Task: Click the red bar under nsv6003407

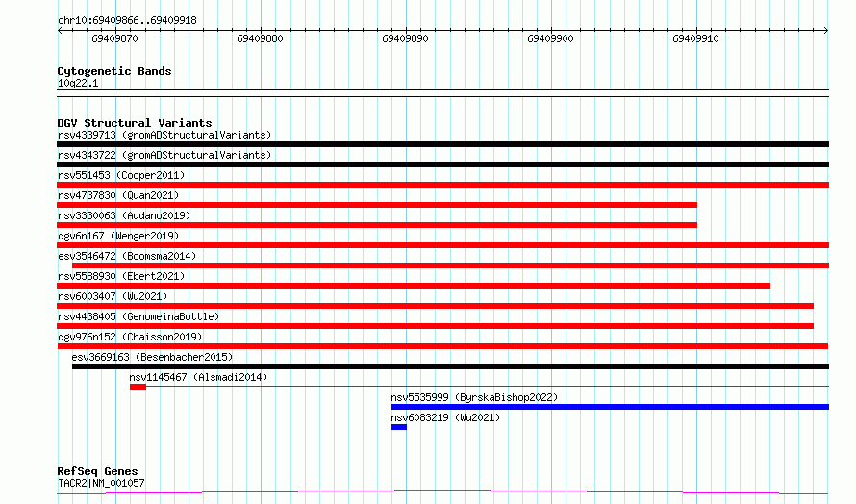Action: coord(435,306)
